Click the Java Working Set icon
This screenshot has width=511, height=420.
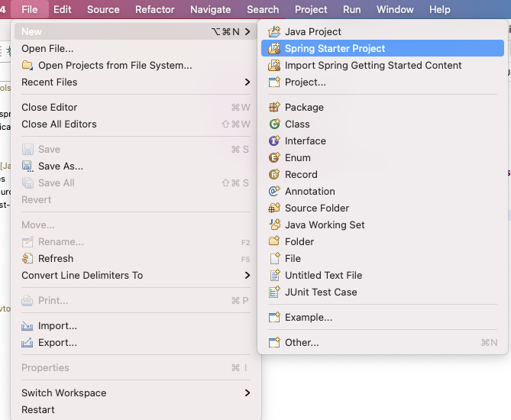point(274,225)
